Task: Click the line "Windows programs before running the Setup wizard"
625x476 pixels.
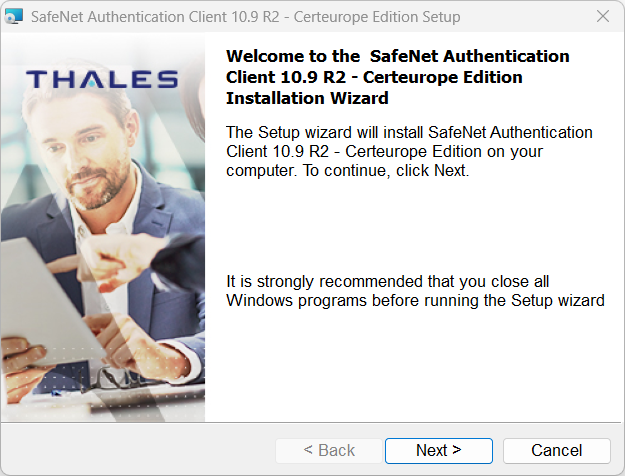Action: click(415, 300)
